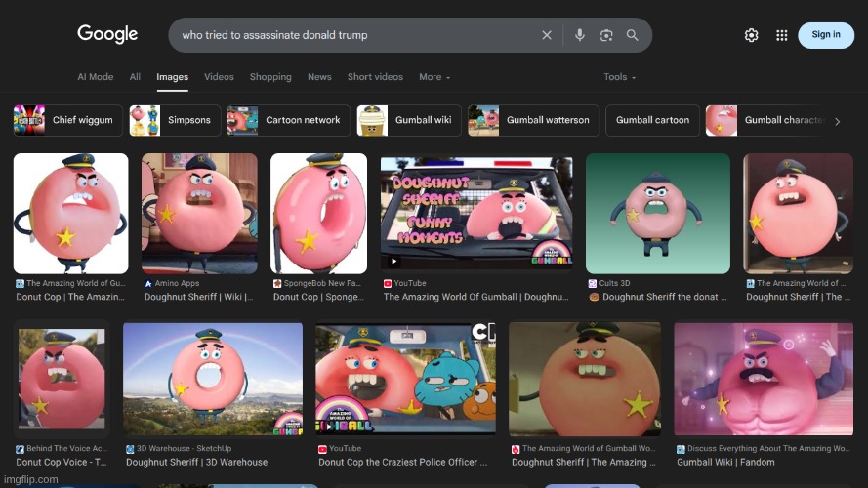Click the magnifying glass search icon
This screenshot has width=868, height=488.
coord(632,35)
